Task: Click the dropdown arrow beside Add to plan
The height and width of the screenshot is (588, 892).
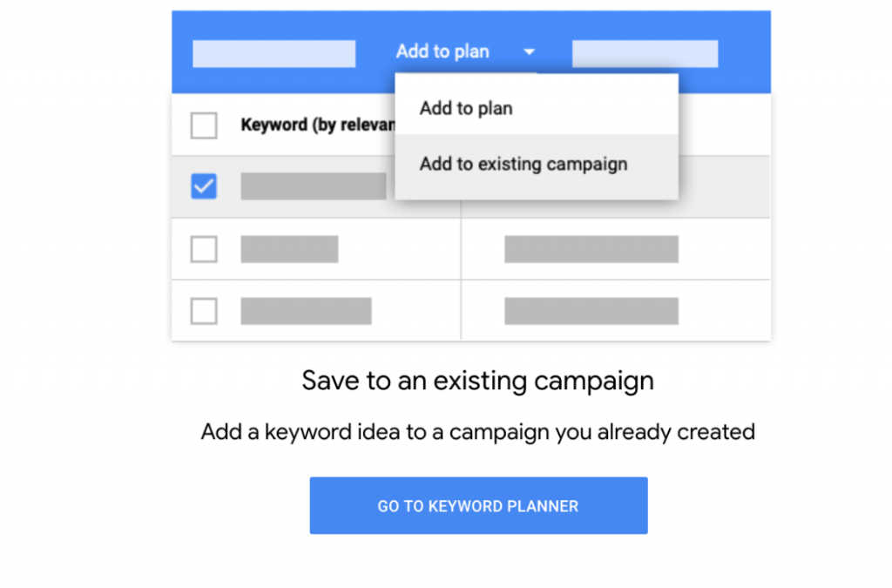Action: pyautogui.click(x=529, y=52)
